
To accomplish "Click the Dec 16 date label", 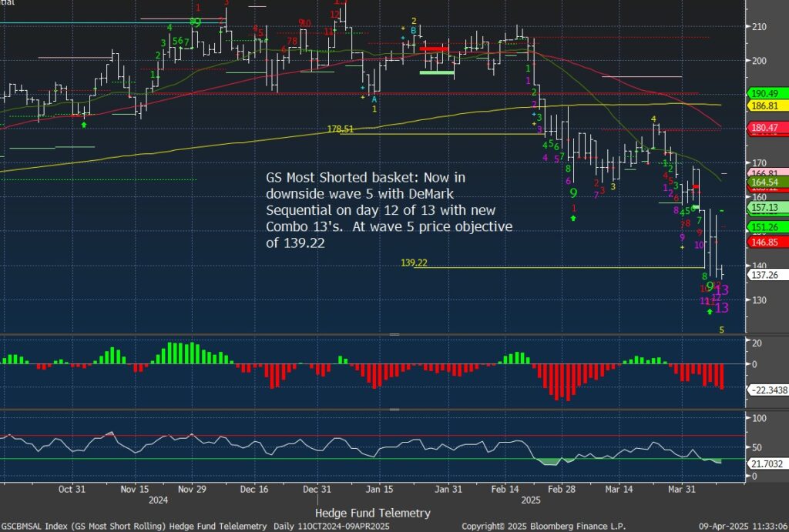I will (254, 489).
